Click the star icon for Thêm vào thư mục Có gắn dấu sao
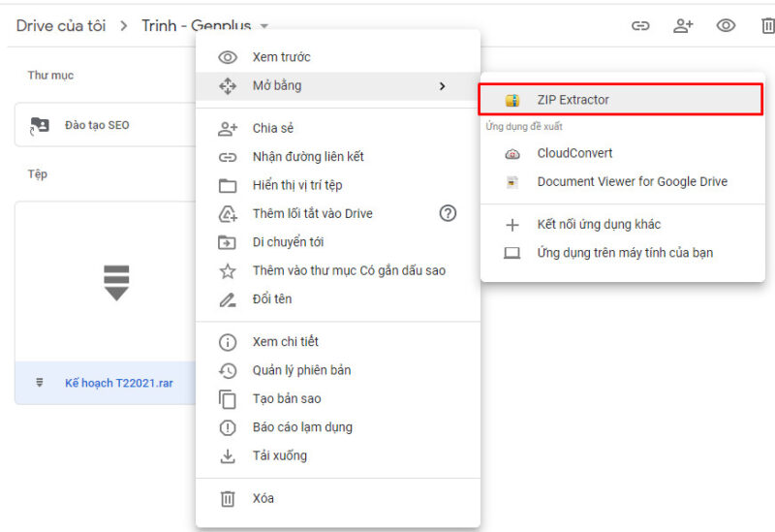 point(228,271)
